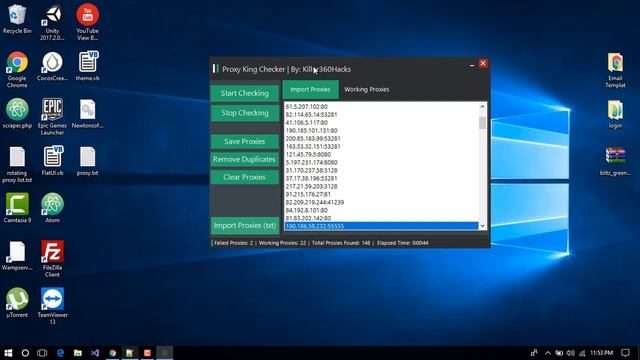Select proxy 61.5.207.102:80 in list

pyautogui.click(x=381, y=107)
